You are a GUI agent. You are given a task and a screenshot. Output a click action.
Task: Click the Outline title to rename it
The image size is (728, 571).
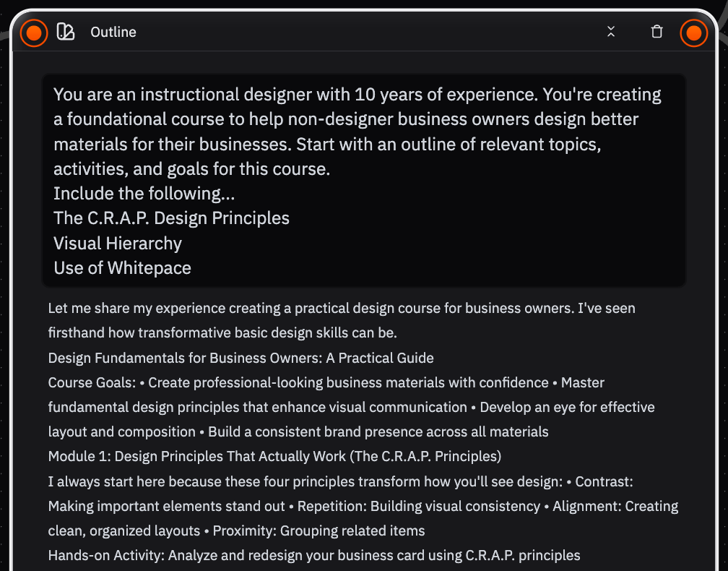[x=113, y=32]
